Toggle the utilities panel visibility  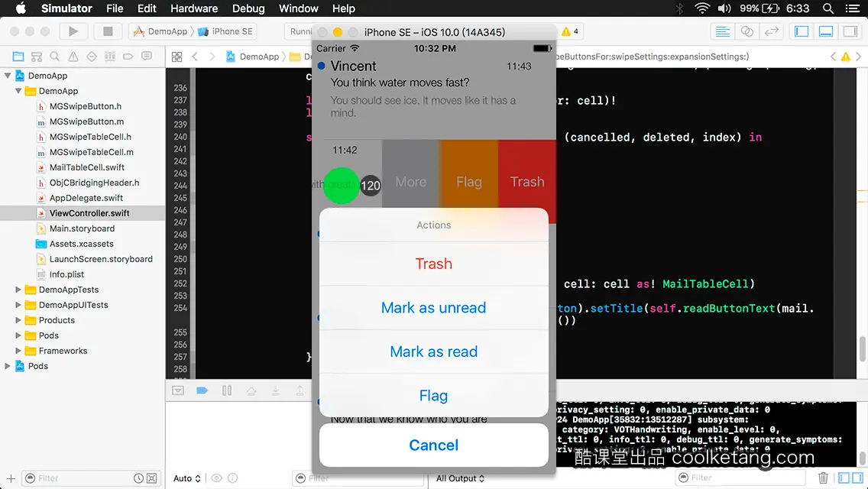tap(850, 31)
